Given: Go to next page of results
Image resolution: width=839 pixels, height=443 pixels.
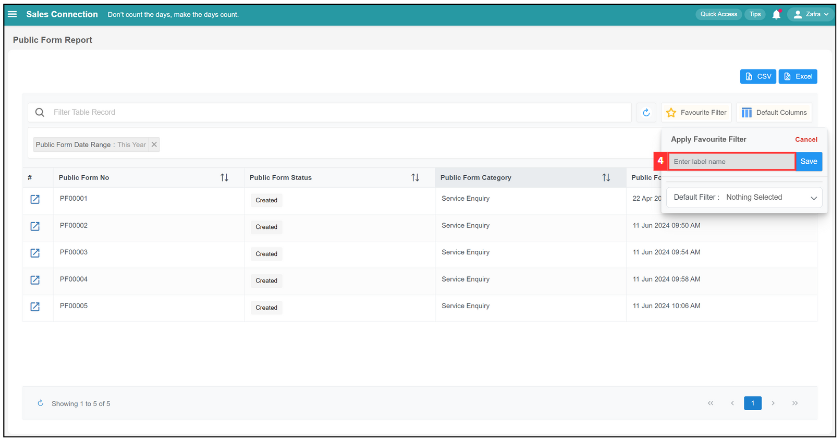Looking at the screenshot, I should click(x=773, y=403).
